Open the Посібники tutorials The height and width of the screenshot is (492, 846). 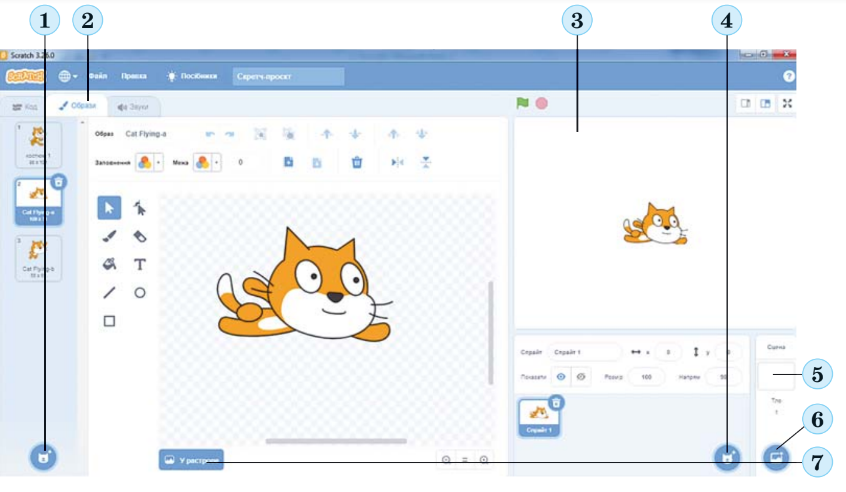pyautogui.click(x=192, y=76)
